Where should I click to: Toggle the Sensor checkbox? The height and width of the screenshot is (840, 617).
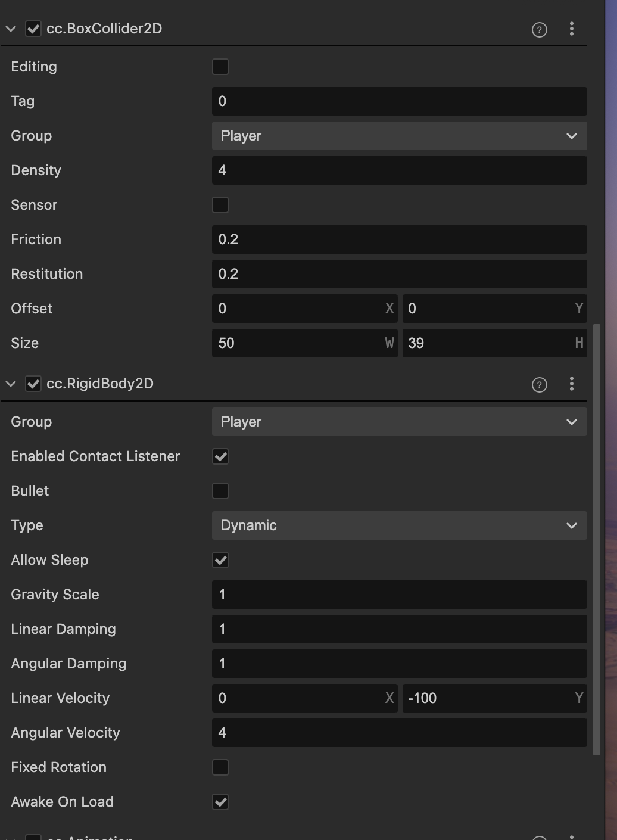(220, 205)
